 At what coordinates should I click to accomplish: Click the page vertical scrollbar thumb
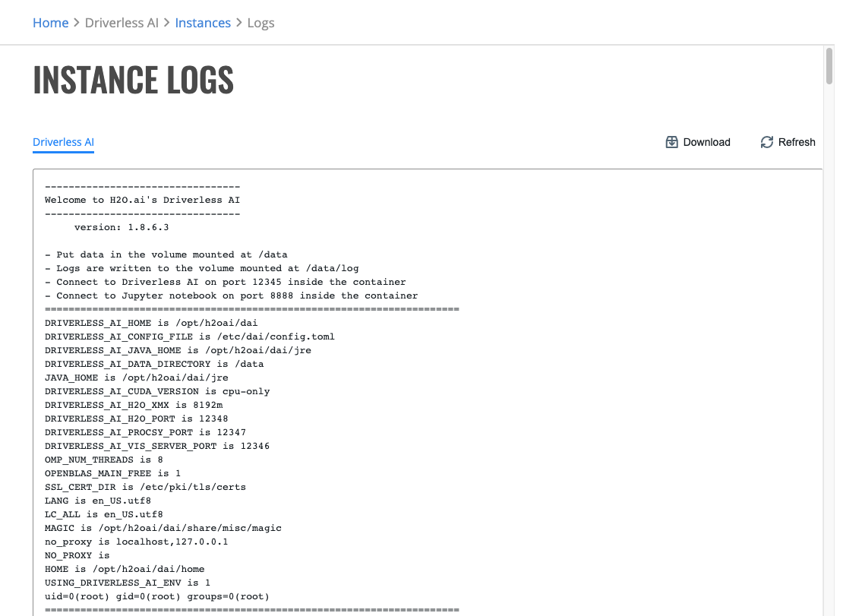coord(829,66)
